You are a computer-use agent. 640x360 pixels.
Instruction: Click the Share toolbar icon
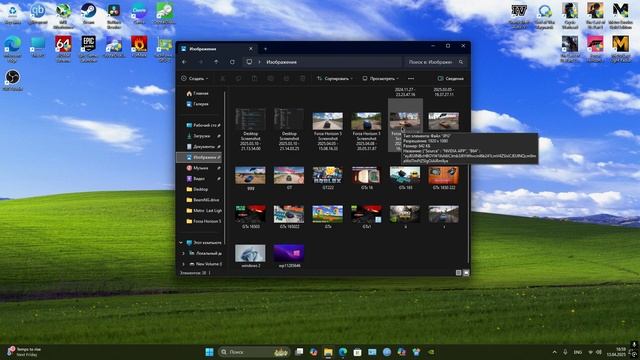pyautogui.click(x=286, y=78)
